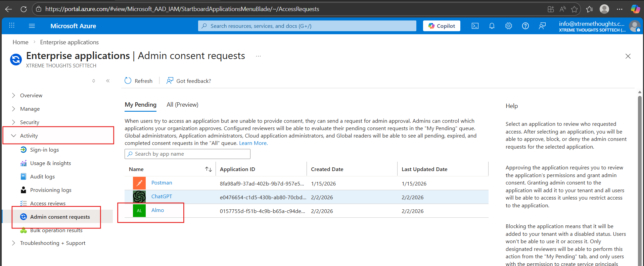This screenshot has height=266, width=644.
Task: Focus the Search resources, services, and docs box
Action: coord(307,26)
